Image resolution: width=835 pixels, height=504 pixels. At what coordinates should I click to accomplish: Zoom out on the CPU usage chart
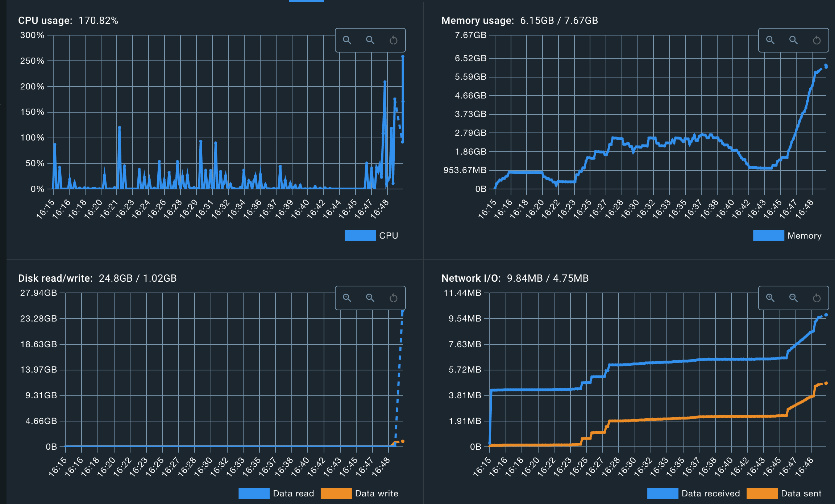(370, 40)
